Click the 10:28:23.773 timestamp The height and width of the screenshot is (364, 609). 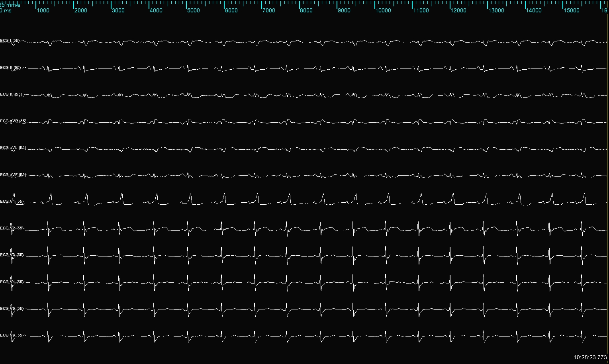[x=590, y=357]
